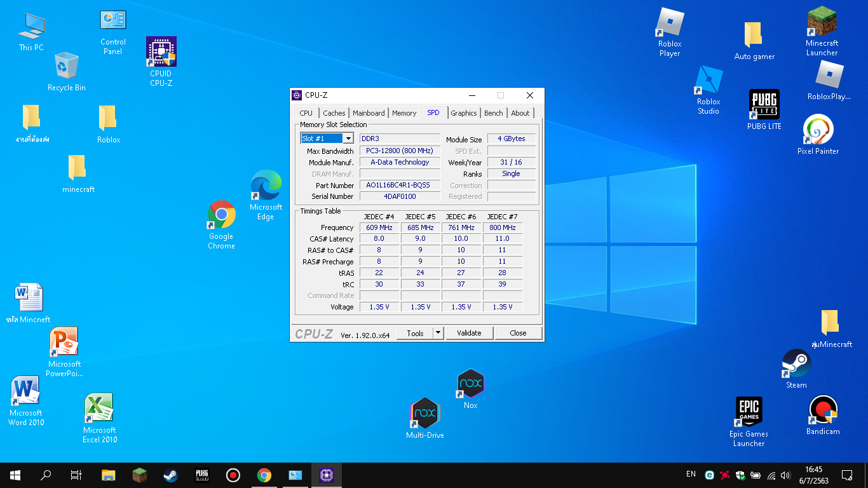Open the Nox emulator shortcut
Screen dimensions: 868x488
(470, 384)
